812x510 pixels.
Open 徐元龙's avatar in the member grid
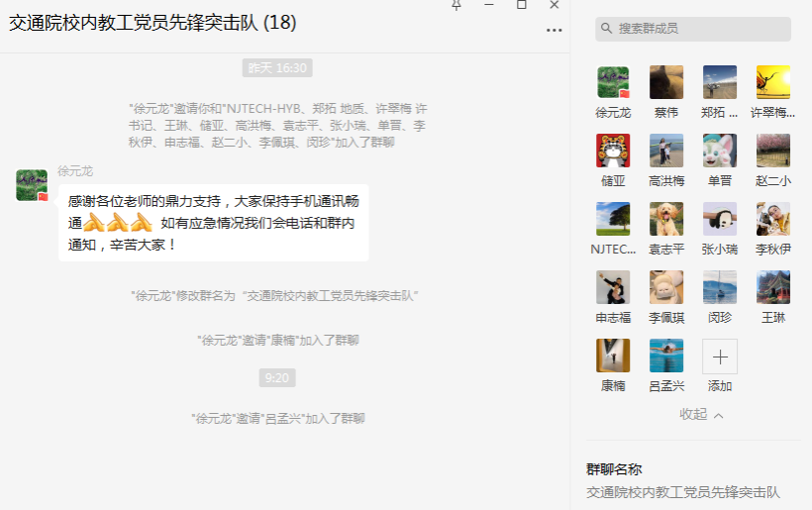[613, 82]
